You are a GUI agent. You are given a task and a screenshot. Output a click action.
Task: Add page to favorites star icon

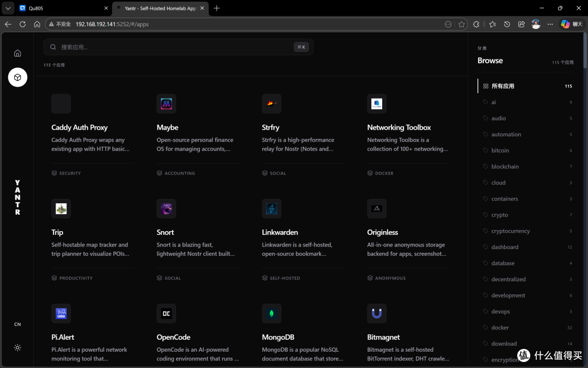462,24
